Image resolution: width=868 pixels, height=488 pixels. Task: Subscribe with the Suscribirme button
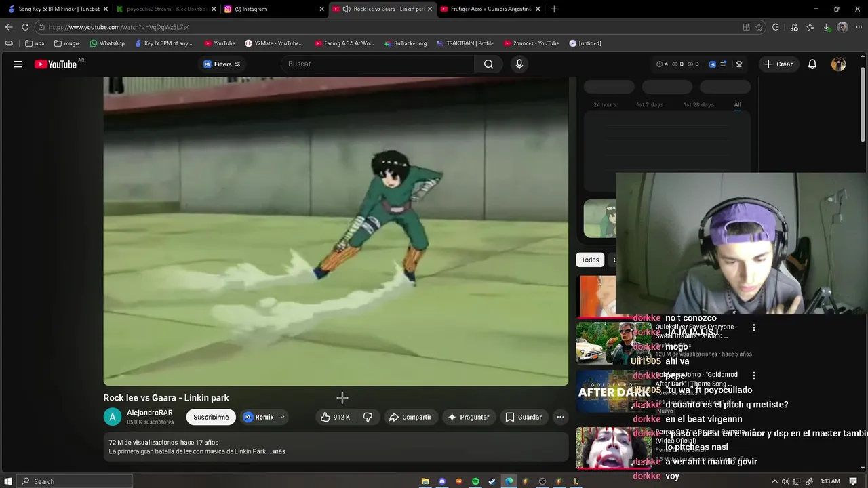(x=211, y=417)
